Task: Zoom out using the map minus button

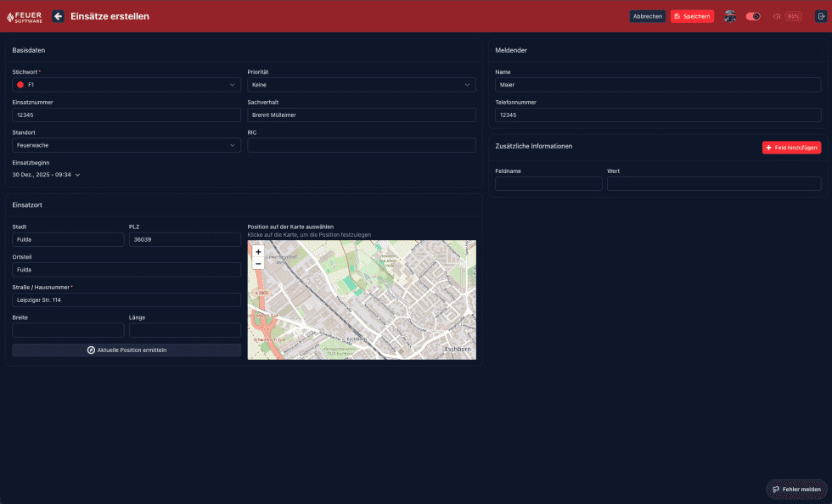Action: click(x=258, y=264)
